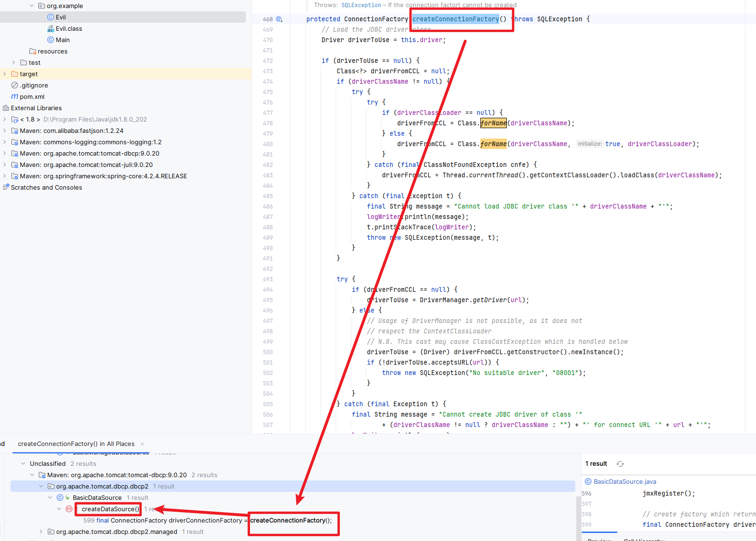Click the BasicDataSource.java file icon in preview
The width and height of the screenshot is (756, 541).
pos(588,481)
